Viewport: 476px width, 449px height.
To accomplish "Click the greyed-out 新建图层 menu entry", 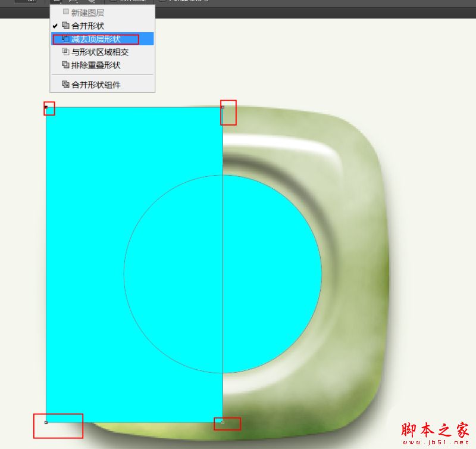I will tap(102, 13).
